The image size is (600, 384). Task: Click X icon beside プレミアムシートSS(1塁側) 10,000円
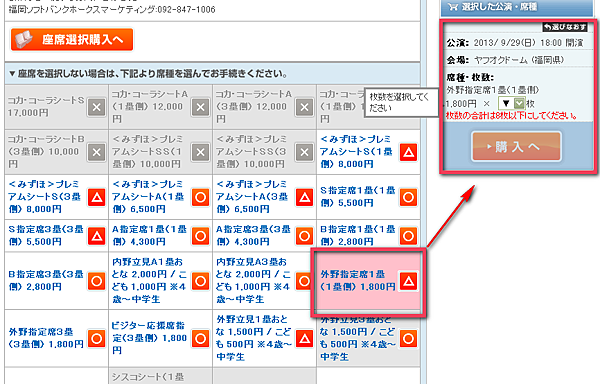(201, 152)
